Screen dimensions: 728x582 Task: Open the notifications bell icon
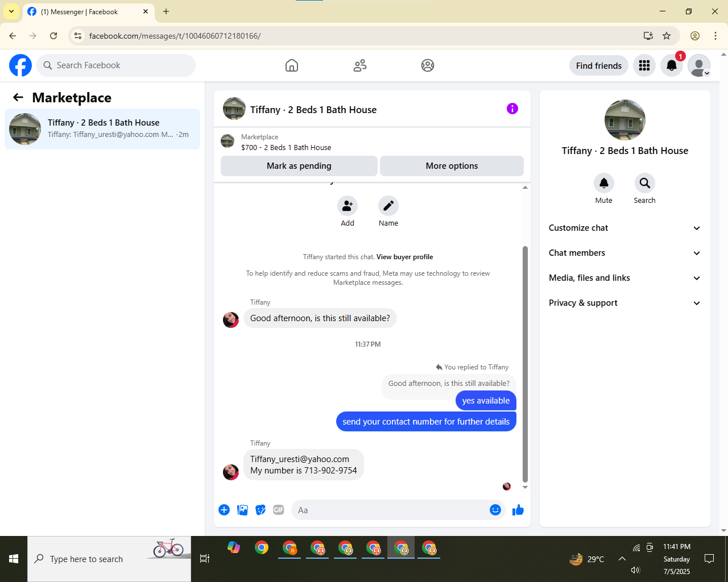pos(672,65)
